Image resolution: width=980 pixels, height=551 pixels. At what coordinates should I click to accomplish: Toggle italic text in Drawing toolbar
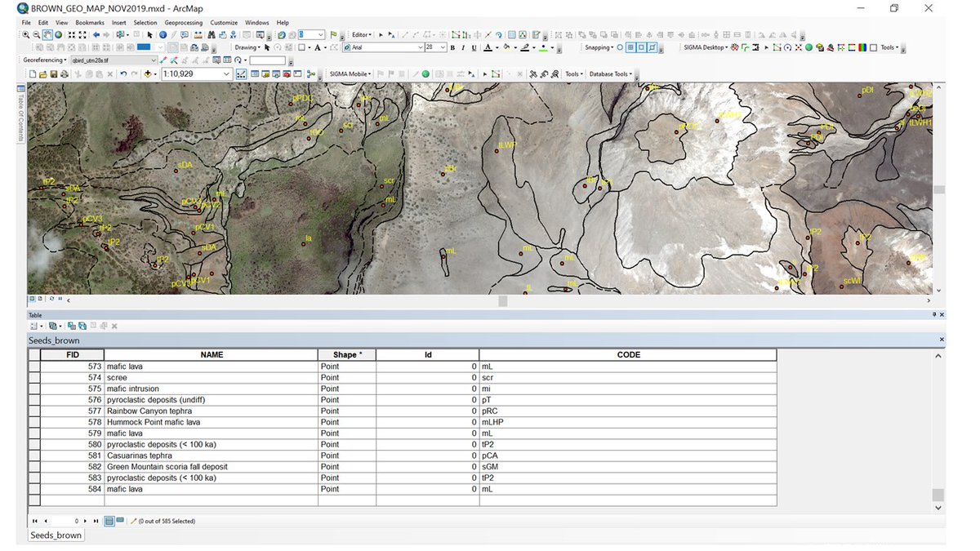pyautogui.click(x=463, y=47)
